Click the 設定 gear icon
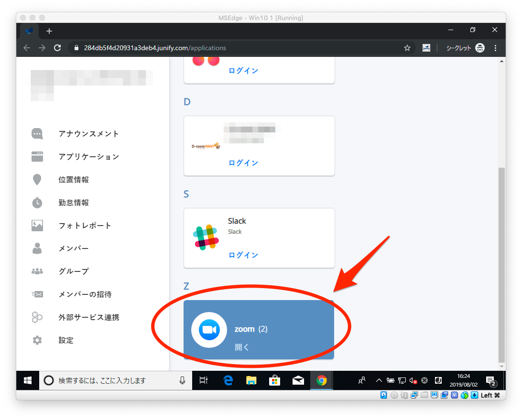 click(37, 340)
